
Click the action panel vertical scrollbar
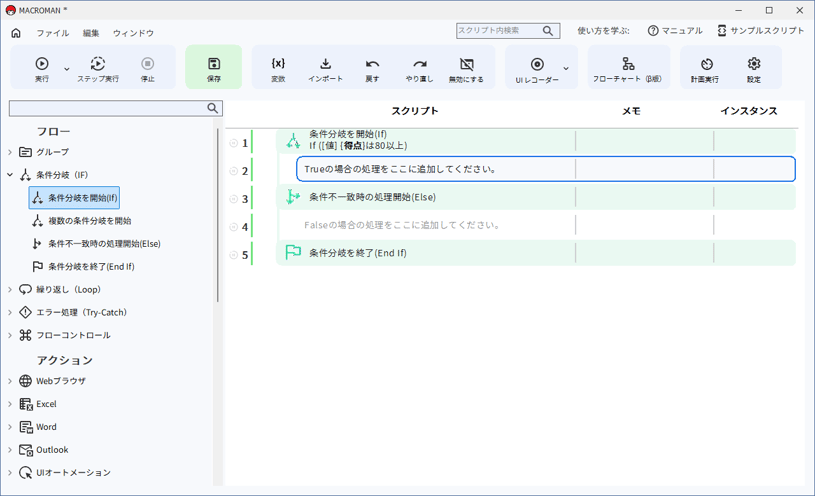[218, 215]
